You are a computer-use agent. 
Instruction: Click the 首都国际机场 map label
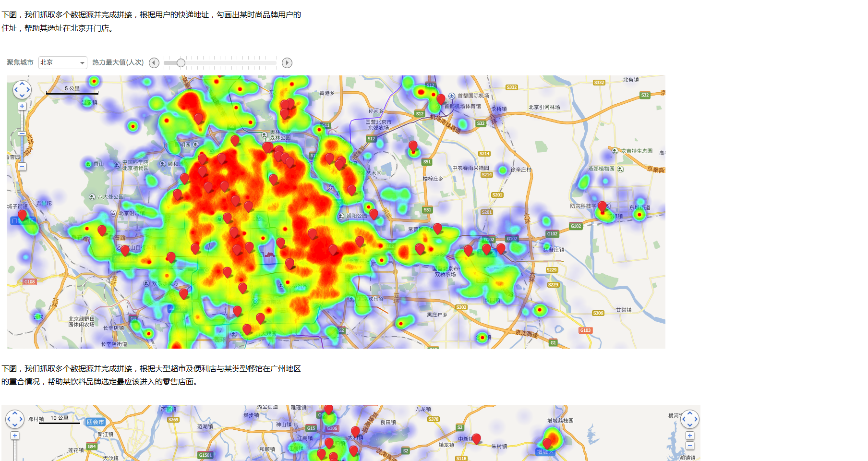(x=473, y=96)
